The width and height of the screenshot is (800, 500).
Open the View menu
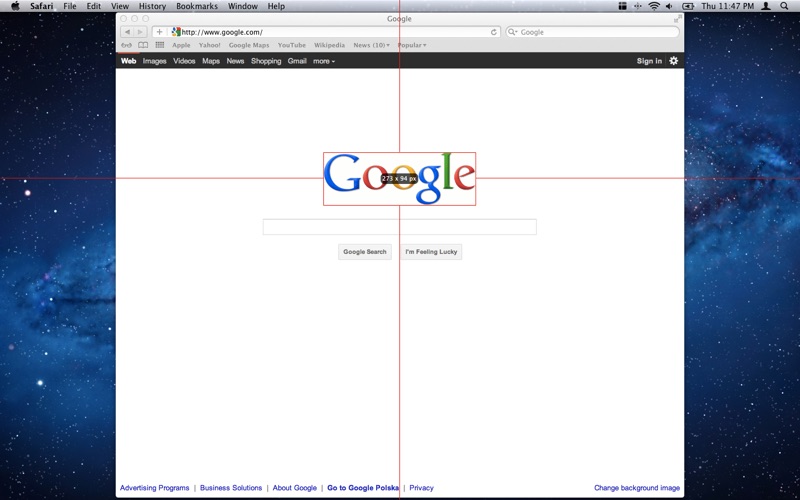pos(120,6)
